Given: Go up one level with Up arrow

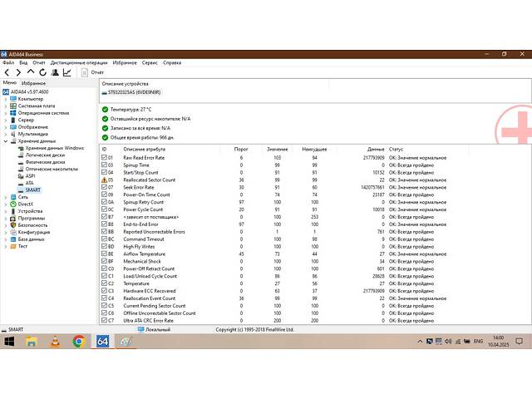Looking at the screenshot, I should point(31,72).
